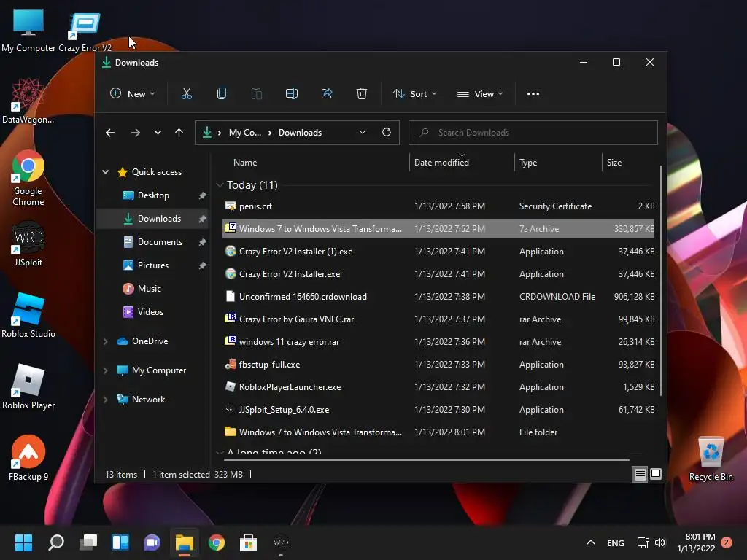This screenshot has width=747, height=560.
Task: Expand the OneDrive tree node
Action: click(x=105, y=341)
